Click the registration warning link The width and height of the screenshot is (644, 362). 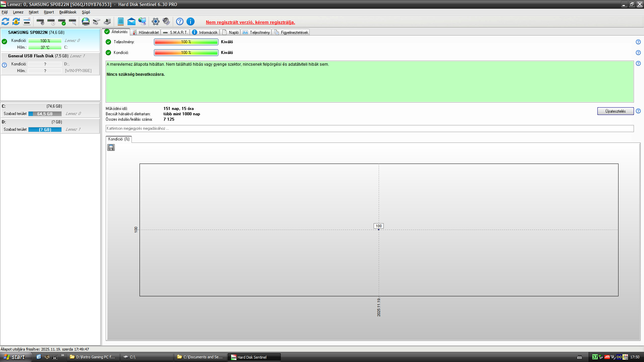click(x=250, y=22)
